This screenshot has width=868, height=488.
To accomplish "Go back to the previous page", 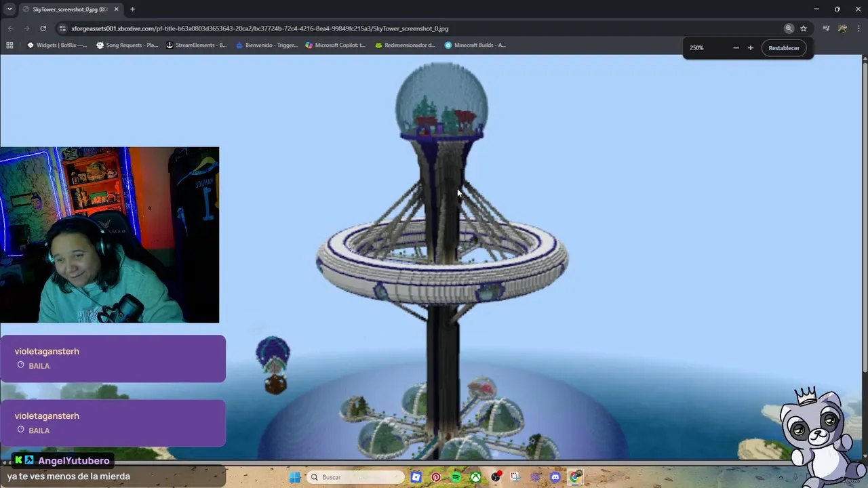I will [10, 28].
